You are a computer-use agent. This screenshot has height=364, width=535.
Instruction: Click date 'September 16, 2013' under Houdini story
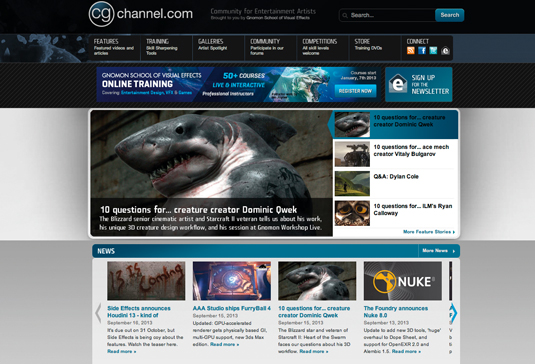coord(130,323)
